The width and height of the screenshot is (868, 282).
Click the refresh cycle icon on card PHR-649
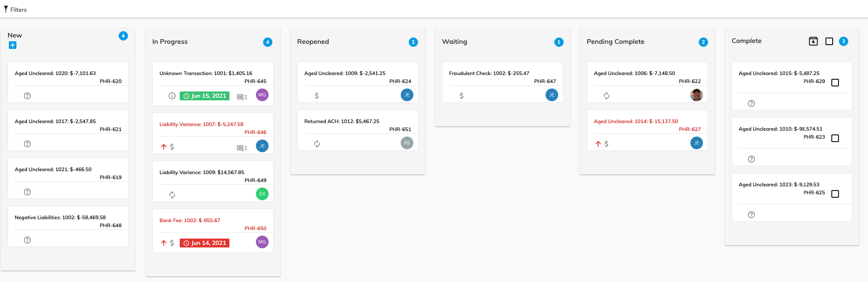tap(172, 195)
